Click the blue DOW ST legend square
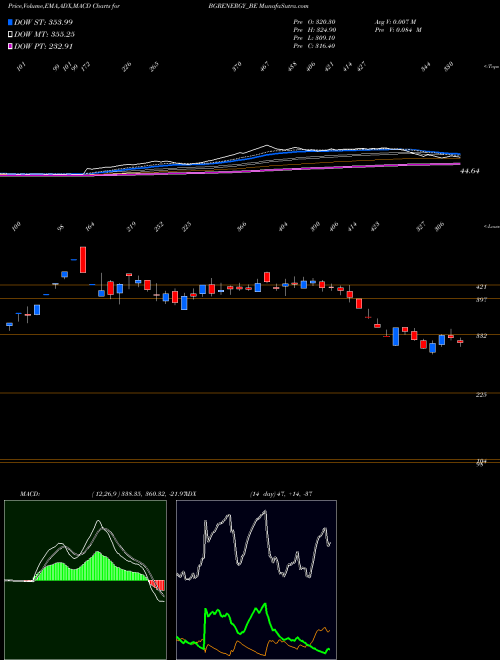The height and width of the screenshot is (660, 500). click(x=11, y=22)
